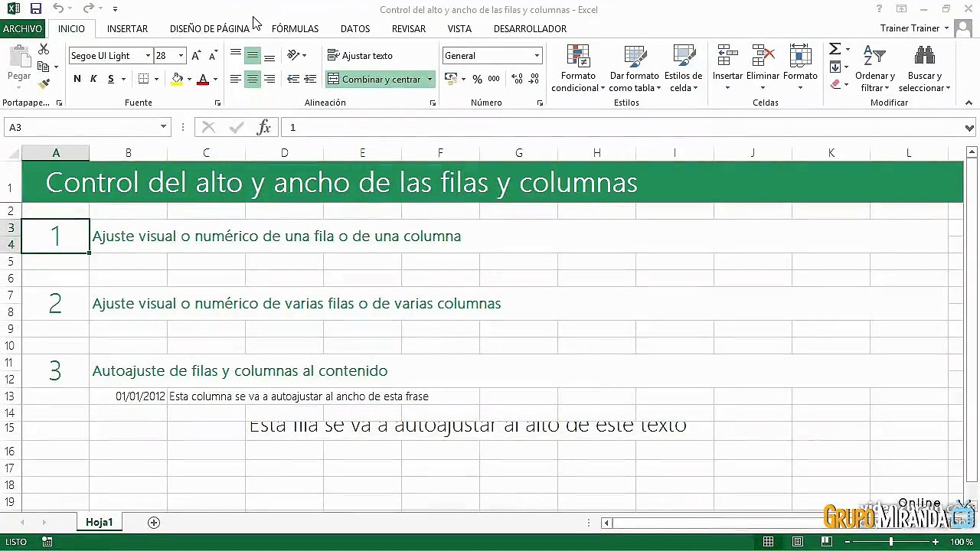Open Ordenar y filtrar dropdown
Viewport: 980px width, 551px height.
tap(875, 68)
